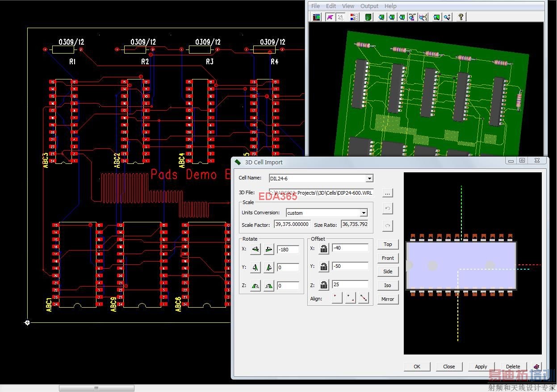Click the horizontal scrollbar thumb at the bottom

click(96, 388)
